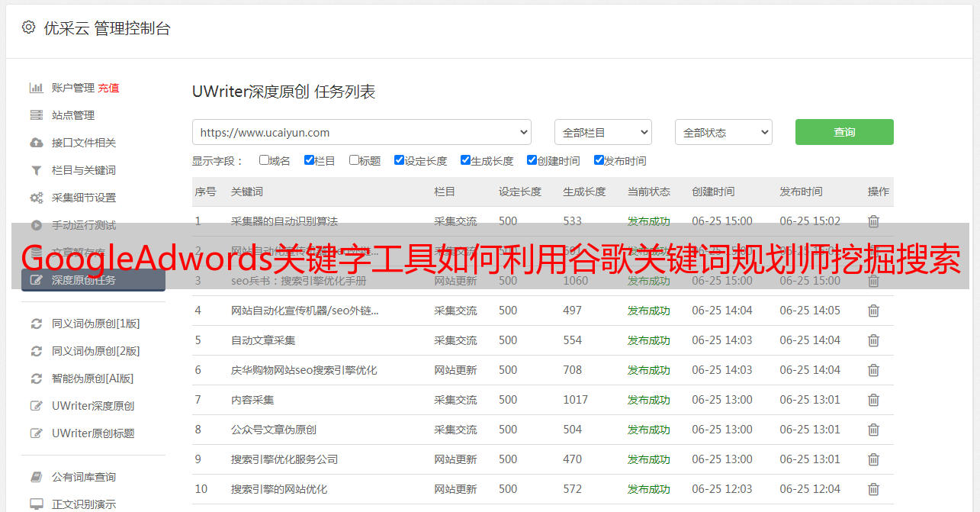Screen dimensions: 980x512
Task: Click the cloud upload icon for 接口文件相关
Action: 36,143
